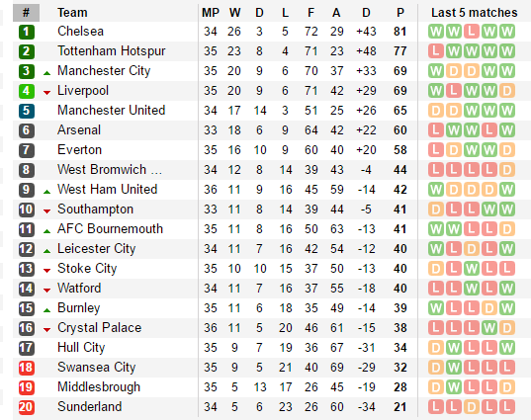Screen dimensions: 531x420
Task: Click Swansea City's red position 18 badge
Action: pos(27,368)
